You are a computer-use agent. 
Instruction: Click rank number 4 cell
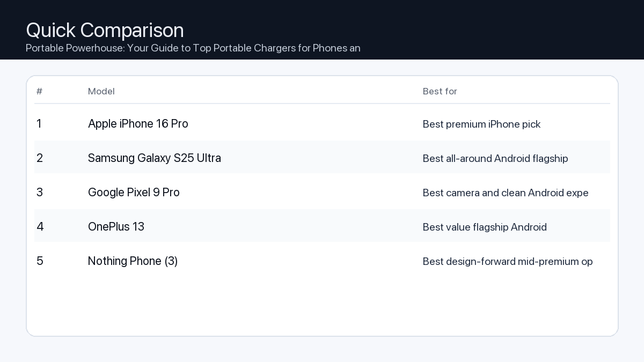[x=40, y=227]
